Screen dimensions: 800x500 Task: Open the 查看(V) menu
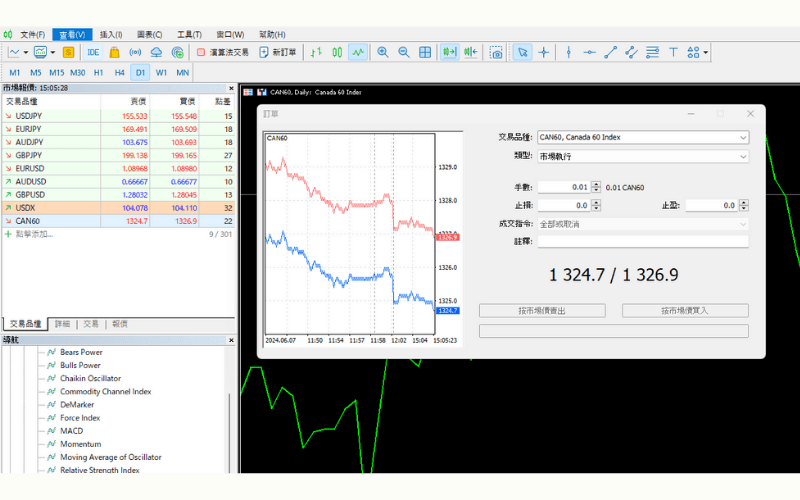(72, 34)
